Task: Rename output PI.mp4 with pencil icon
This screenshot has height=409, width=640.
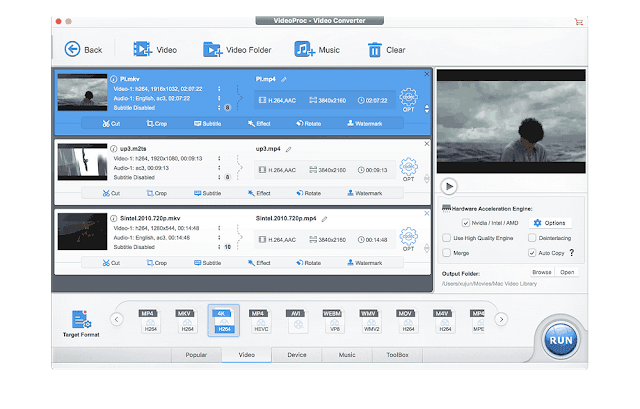Action: tap(284, 80)
